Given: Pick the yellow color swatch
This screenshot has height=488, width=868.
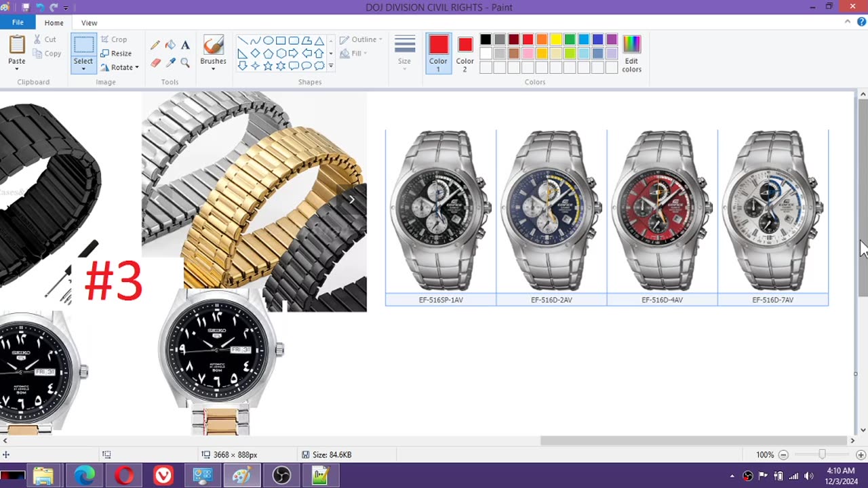Looking at the screenshot, I should coord(555,40).
